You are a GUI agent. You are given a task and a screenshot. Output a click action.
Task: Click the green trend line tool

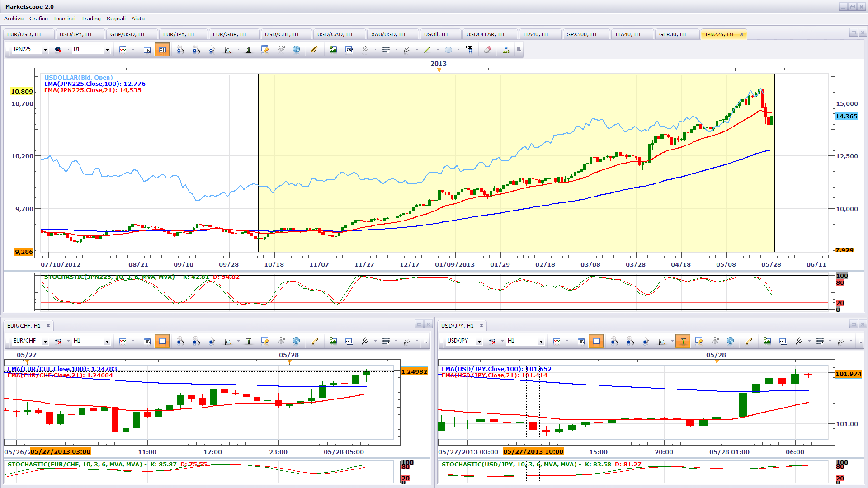click(427, 50)
